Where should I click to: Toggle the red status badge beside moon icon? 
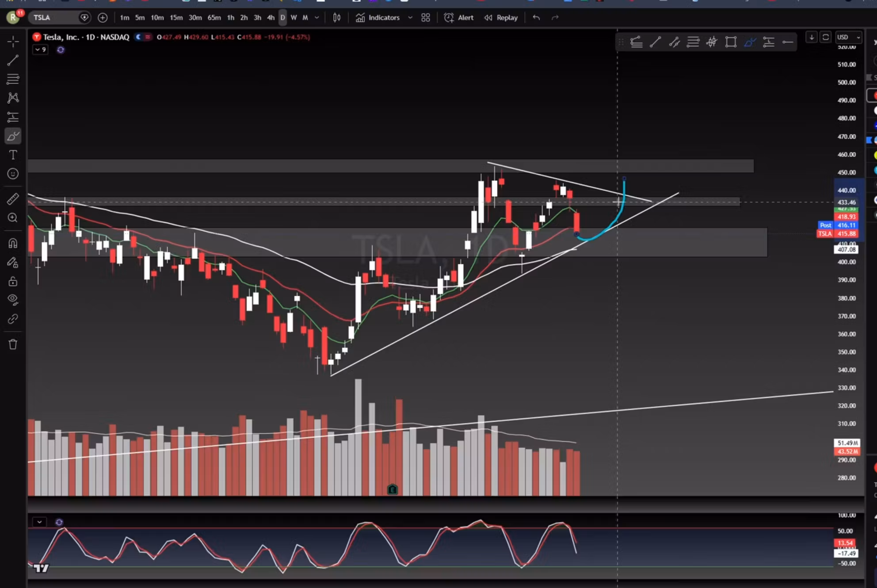coord(148,37)
